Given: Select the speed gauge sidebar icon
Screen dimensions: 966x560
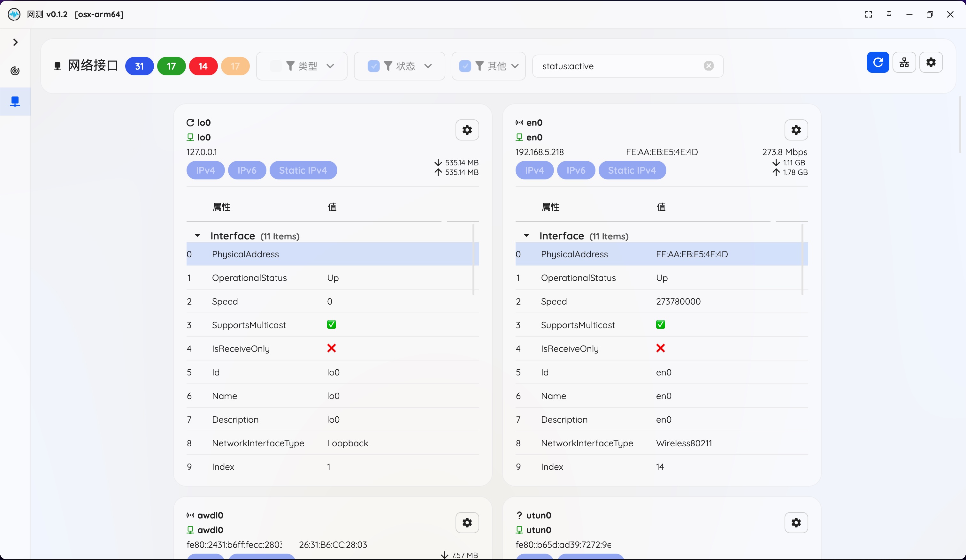Looking at the screenshot, I should click(15, 71).
